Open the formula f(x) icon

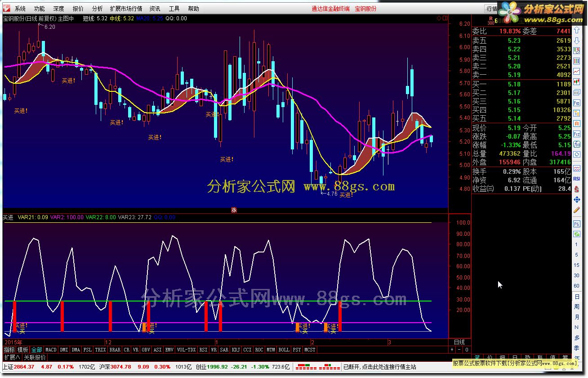577,144
